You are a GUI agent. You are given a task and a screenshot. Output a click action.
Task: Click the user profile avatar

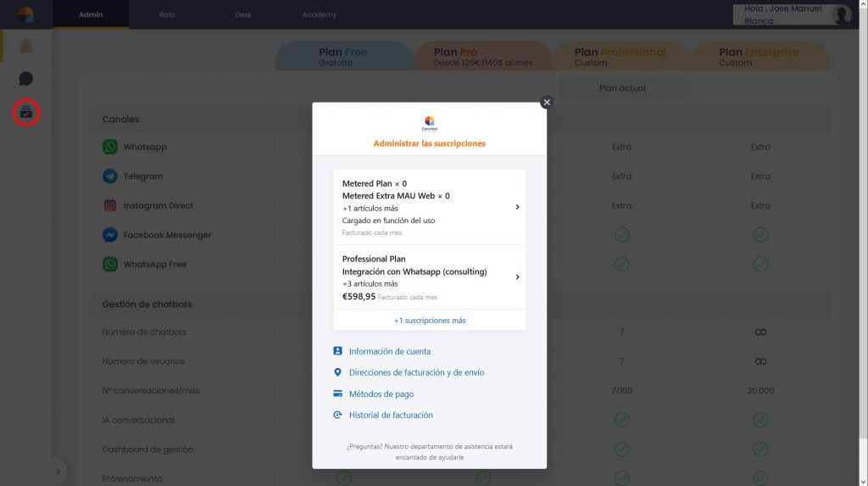point(840,14)
